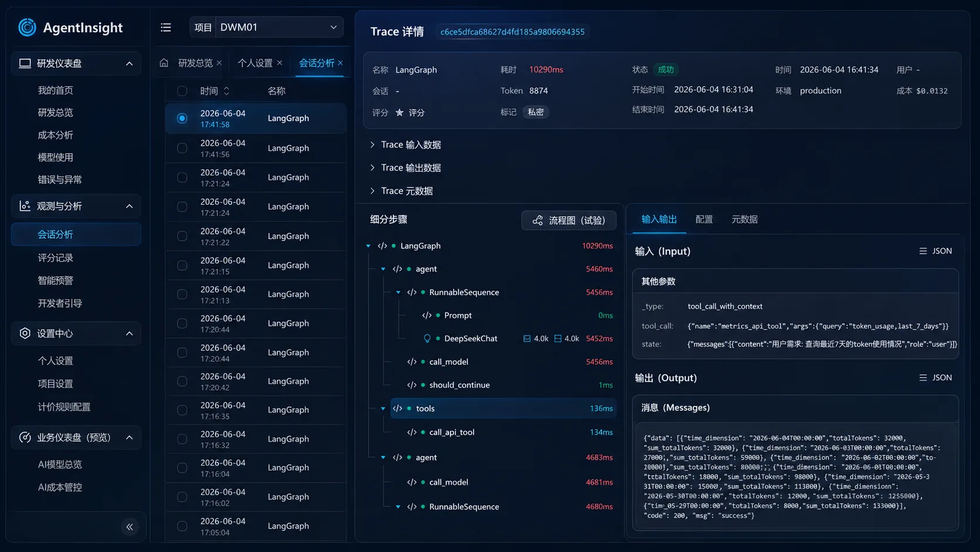Viewport: 980px width, 552px height.
Task: Click the flowchart icon in 流程图 button
Action: pos(537,221)
